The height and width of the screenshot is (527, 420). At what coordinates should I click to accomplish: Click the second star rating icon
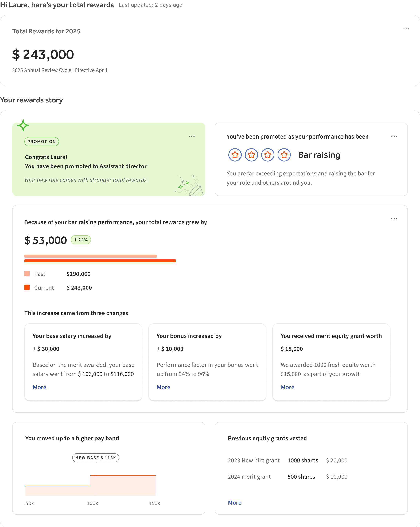(251, 155)
